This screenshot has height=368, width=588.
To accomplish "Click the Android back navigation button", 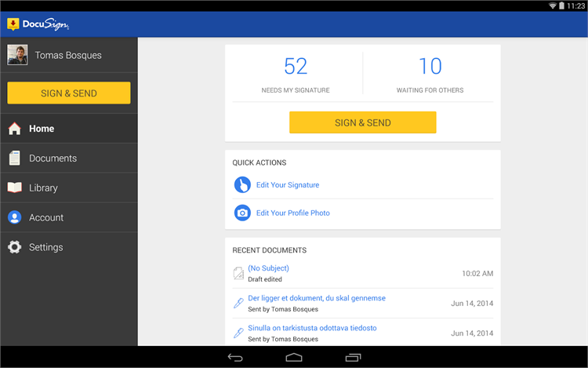I will tap(235, 358).
